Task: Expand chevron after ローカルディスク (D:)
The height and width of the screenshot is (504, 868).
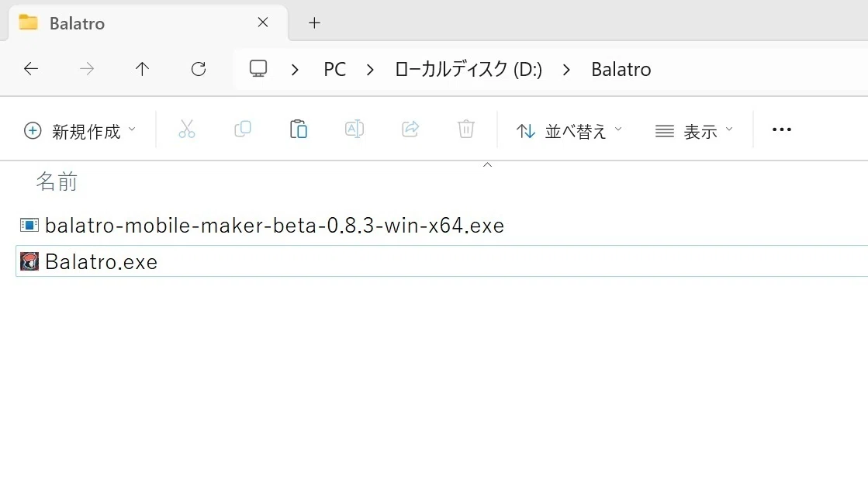Action: point(566,70)
